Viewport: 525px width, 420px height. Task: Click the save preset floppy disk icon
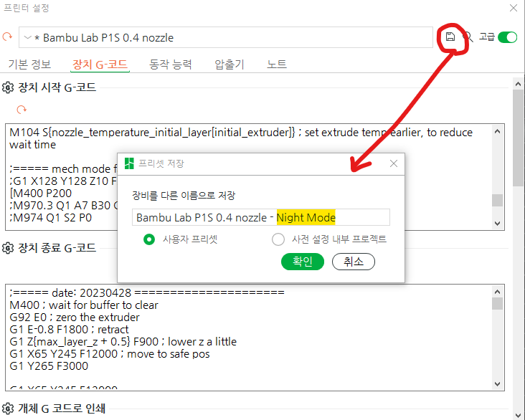click(450, 37)
